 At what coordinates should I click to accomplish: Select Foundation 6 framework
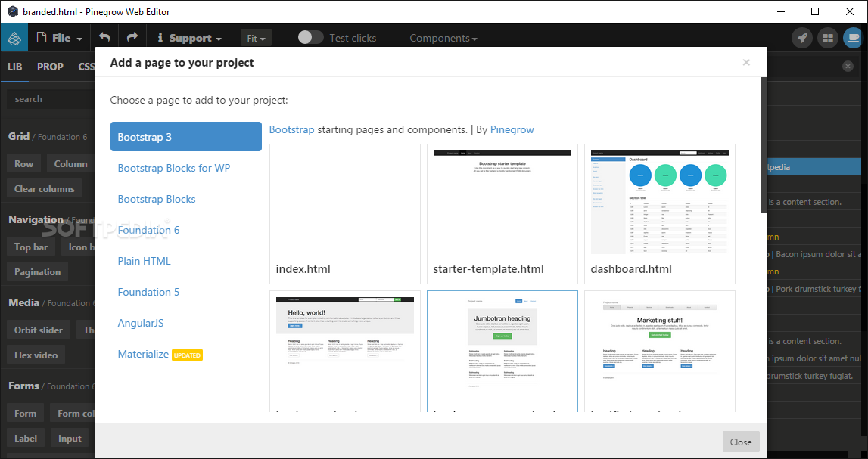(149, 230)
